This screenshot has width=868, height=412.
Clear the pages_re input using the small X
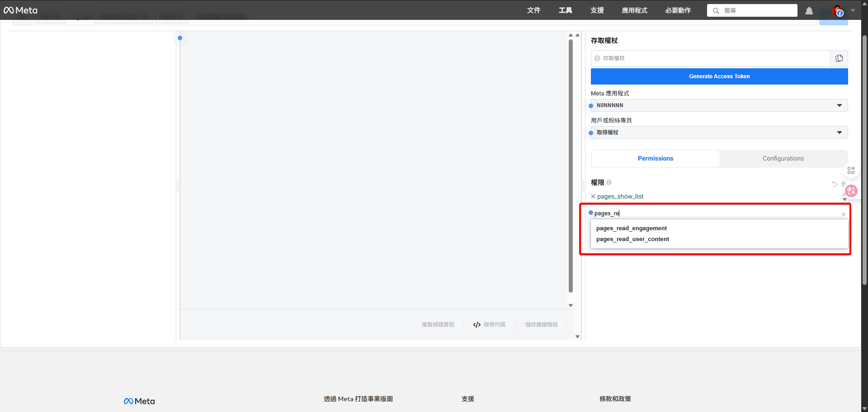pos(844,214)
